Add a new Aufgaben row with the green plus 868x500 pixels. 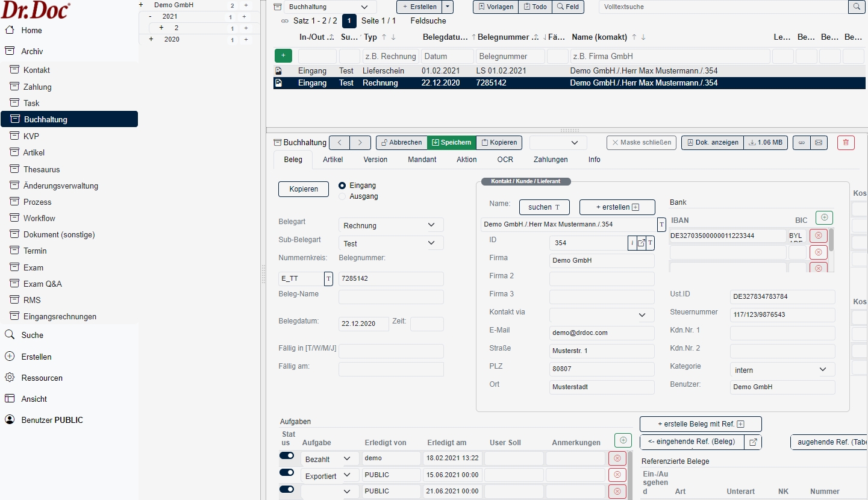click(623, 440)
